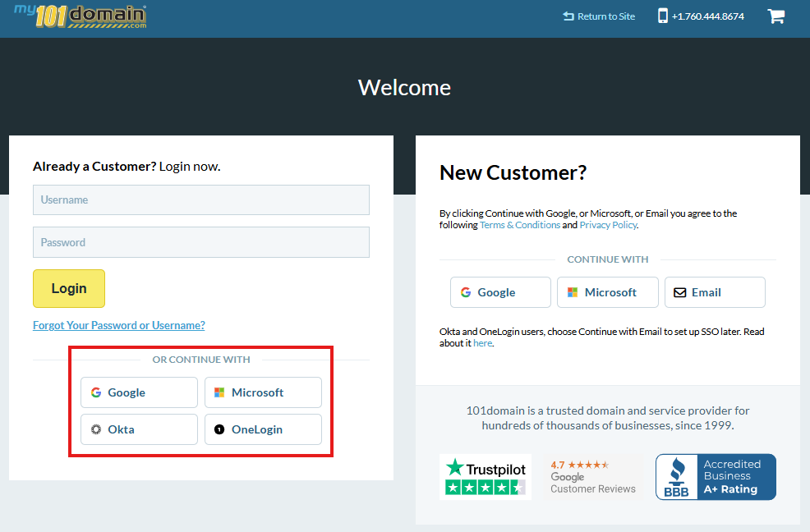Open the Privacy Policy link
Viewport: 810px width, 532px height.
[x=608, y=224]
